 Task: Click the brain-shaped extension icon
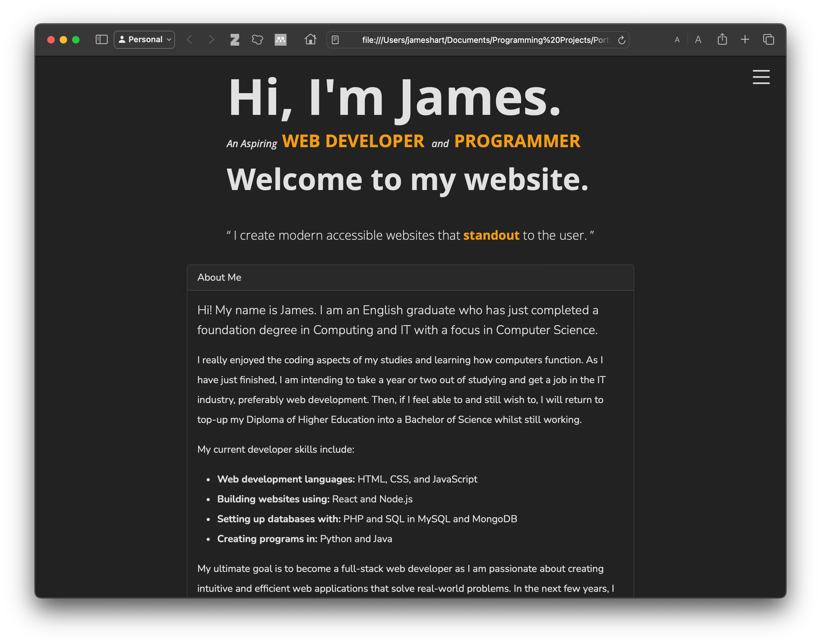pyautogui.click(x=257, y=40)
